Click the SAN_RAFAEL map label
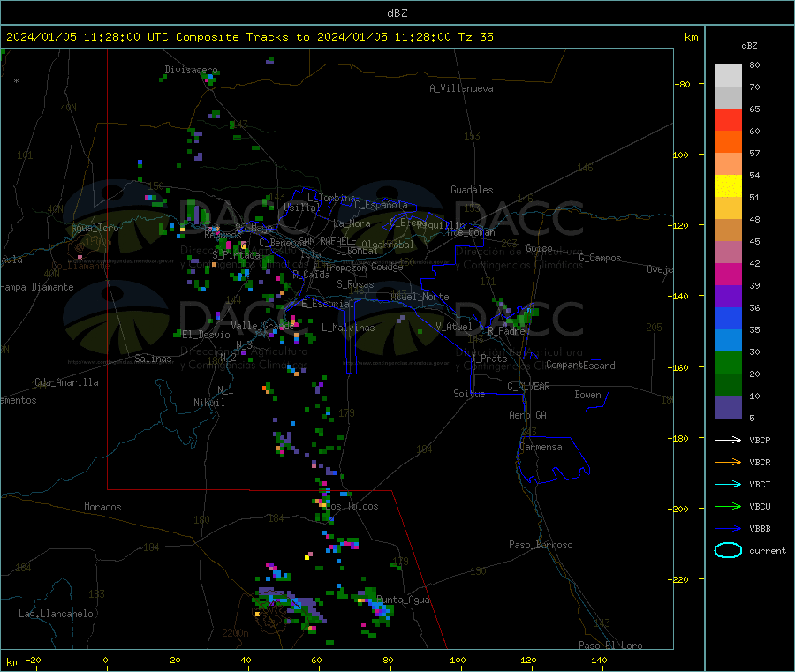This screenshot has width=795, height=672. tap(324, 240)
